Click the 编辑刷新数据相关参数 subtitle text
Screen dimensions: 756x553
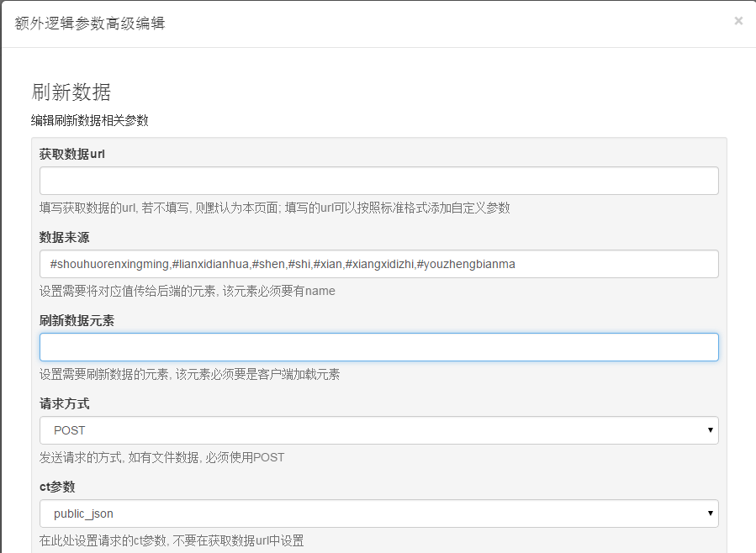90,120
